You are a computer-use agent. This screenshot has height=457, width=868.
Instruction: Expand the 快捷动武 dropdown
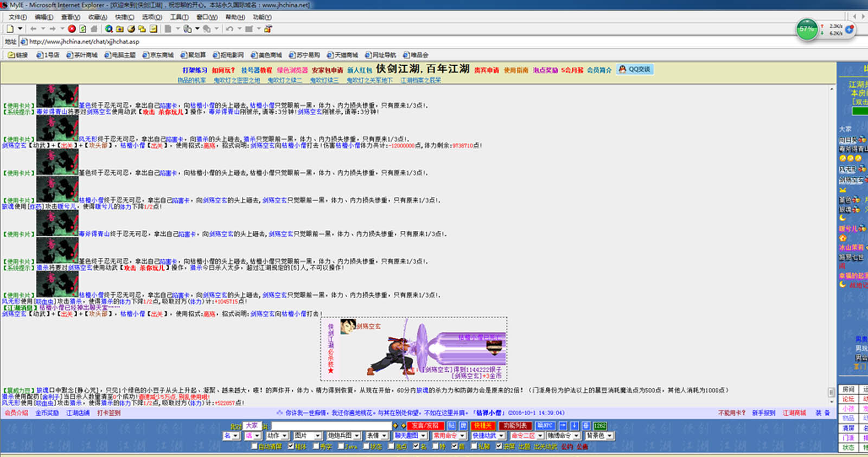pos(488,436)
